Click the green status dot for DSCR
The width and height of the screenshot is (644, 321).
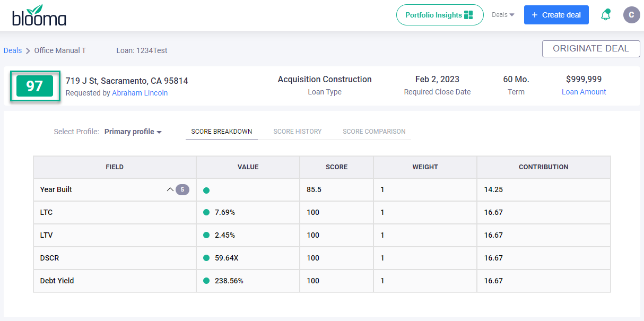point(206,258)
